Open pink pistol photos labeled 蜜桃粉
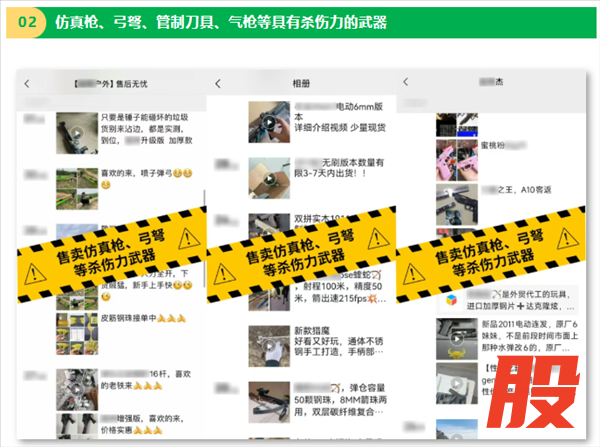Screen dimensions: 600x447 [x=457, y=160]
